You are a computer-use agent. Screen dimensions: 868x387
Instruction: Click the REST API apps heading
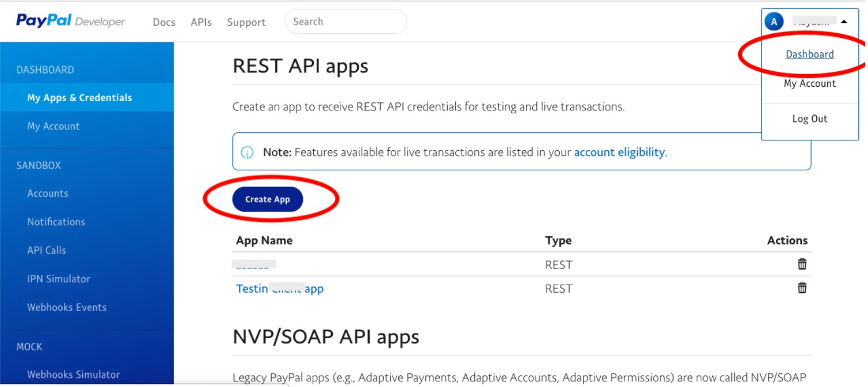pos(300,66)
